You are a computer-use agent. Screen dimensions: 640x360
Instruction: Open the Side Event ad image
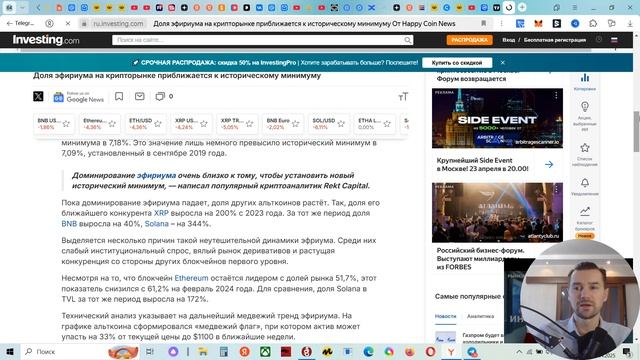click(x=497, y=118)
